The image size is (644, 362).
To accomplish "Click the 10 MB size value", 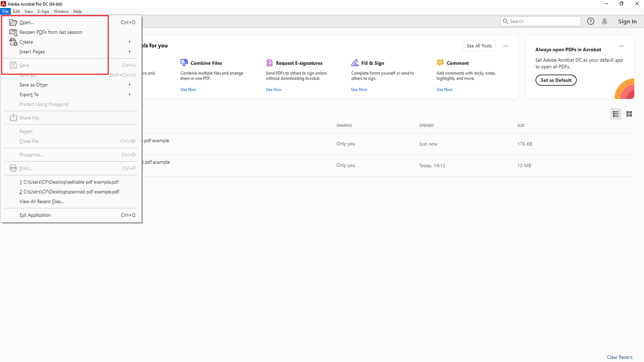I will [x=524, y=166].
